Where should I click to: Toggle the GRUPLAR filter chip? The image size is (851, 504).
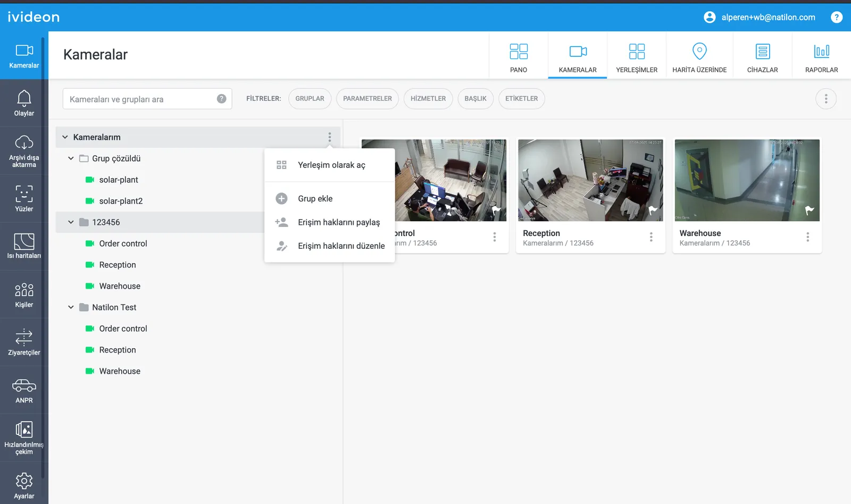click(x=310, y=99)
